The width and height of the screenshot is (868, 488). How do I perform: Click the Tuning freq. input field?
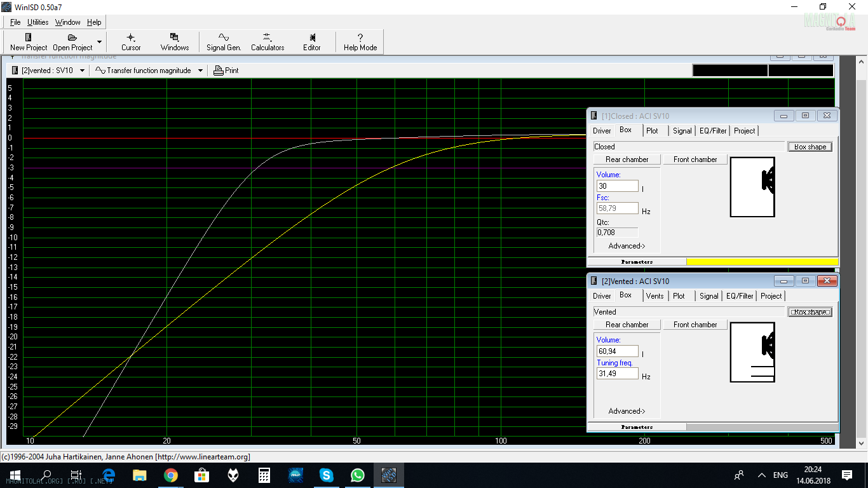click(617, 374)
